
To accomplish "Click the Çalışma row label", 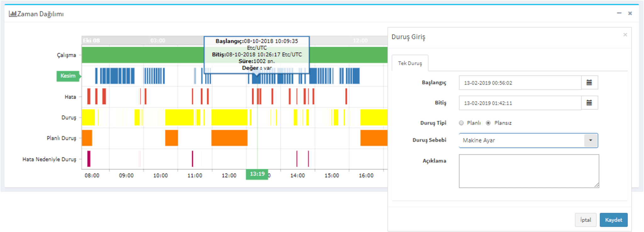I will (x=66, y=55).
